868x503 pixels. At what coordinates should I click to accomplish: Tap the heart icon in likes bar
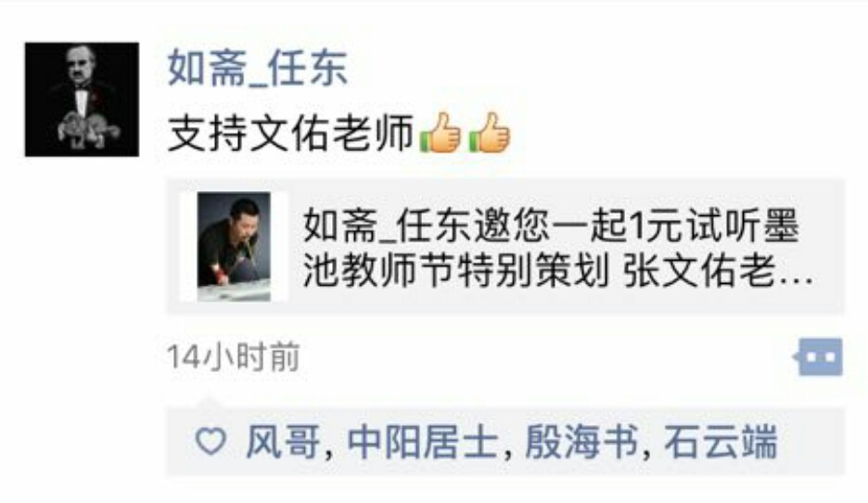[x=211, y=442]
